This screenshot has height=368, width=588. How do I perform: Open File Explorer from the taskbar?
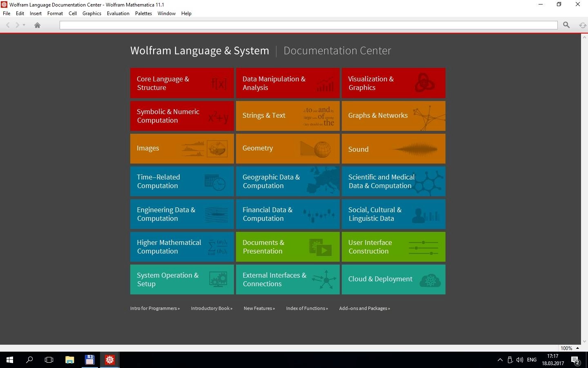70,360
